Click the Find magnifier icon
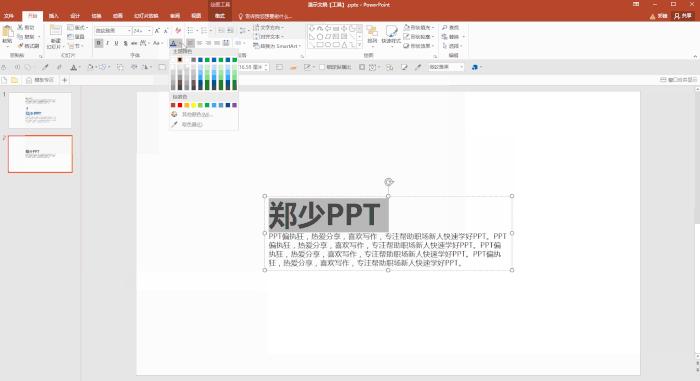This screenshot has width=700, height=381. 445,28
